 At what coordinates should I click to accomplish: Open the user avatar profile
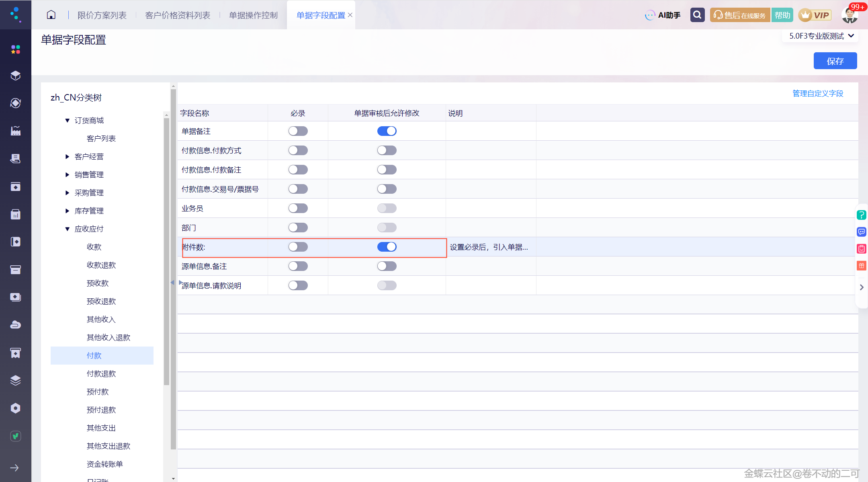point(850,15)
